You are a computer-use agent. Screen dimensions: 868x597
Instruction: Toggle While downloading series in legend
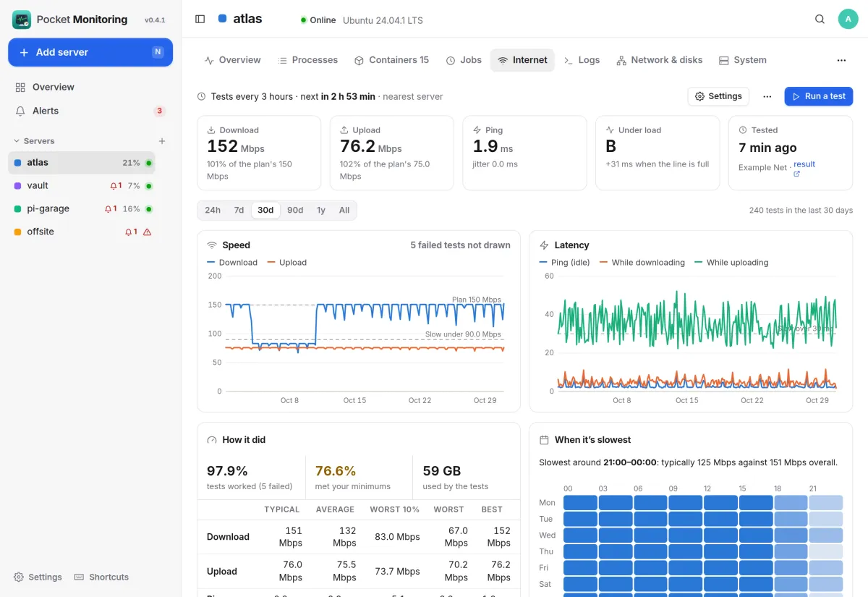point(642,263)
